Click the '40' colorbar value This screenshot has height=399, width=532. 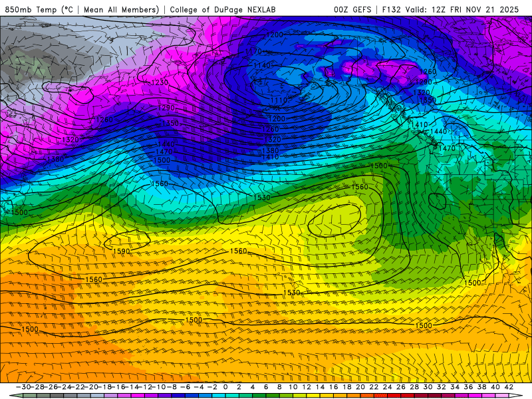pos(495,387)
